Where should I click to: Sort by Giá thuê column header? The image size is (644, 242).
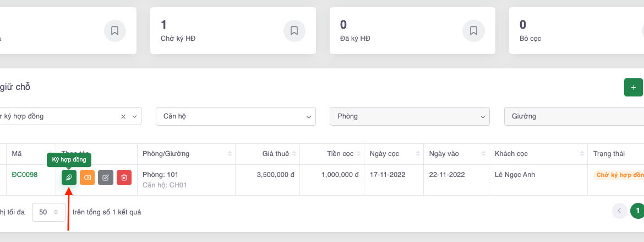pyautogui.click(x=275, y=154)
